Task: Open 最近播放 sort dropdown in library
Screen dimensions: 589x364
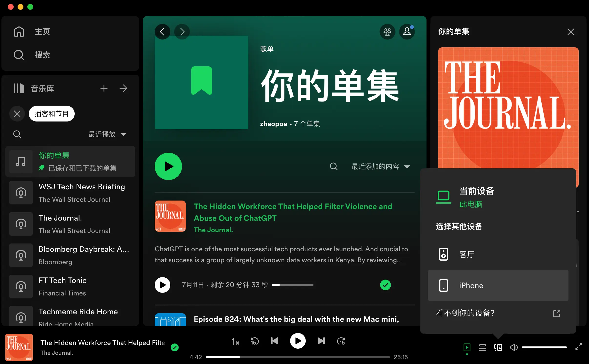Action: (107, 134)
